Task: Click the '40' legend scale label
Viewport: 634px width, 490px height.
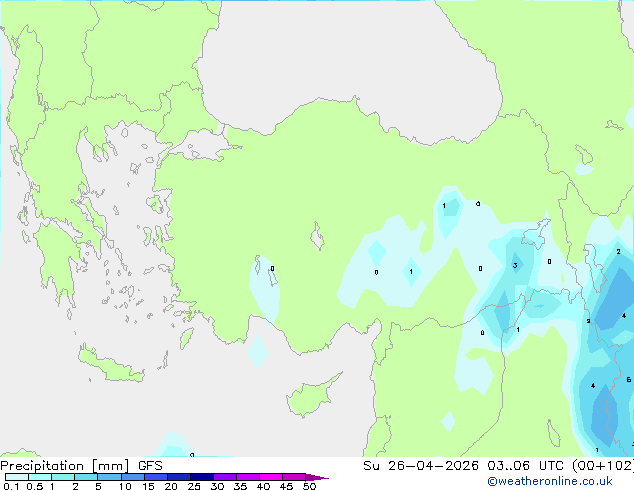Action: coord(263,486)
